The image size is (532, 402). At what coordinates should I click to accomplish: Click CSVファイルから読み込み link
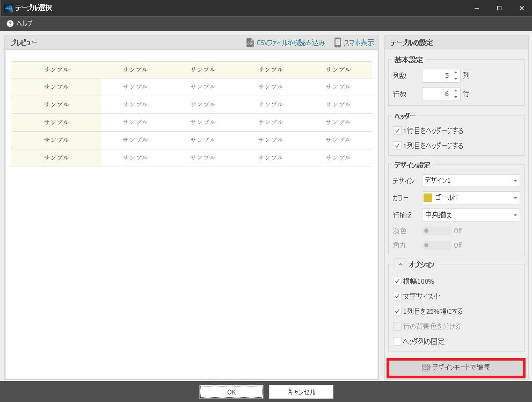click(x=291, y=43)
